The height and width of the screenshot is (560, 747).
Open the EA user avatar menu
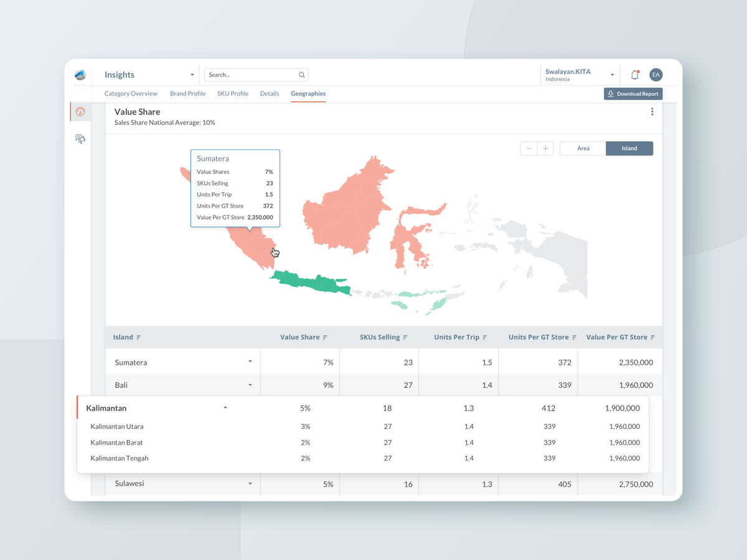click(x=655, y=75)
